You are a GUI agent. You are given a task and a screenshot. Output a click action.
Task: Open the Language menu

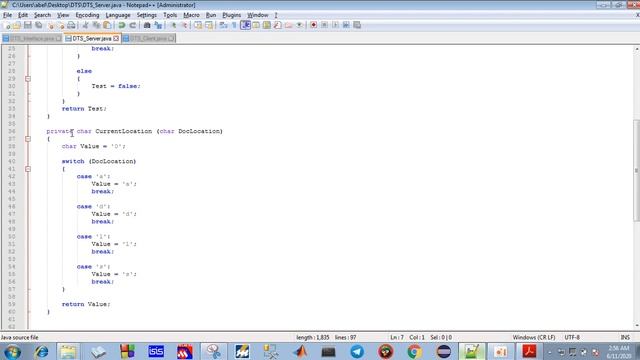[x=118, y=15]
